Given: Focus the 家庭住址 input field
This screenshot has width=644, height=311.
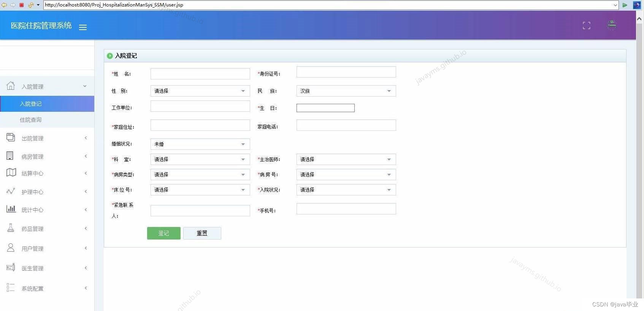Looking at the screenshot, I should point(200,125).
